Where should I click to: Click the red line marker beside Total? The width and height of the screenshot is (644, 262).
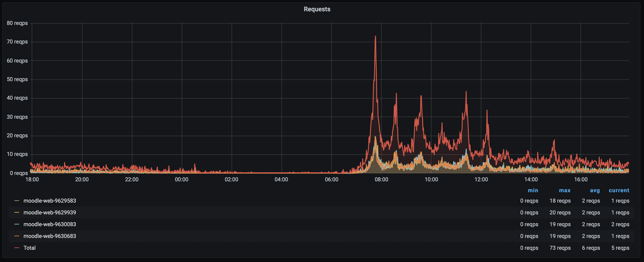17,248
